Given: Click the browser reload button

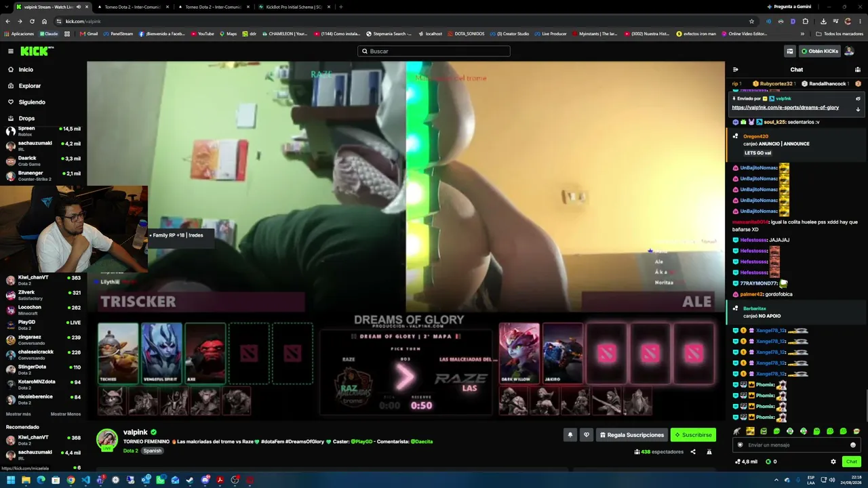Looking at the screenshot, I should click(32, 21).
